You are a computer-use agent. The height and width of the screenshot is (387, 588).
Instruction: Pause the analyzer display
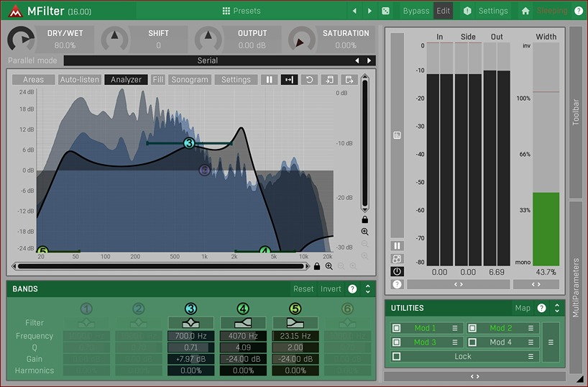tap(270, 80)
